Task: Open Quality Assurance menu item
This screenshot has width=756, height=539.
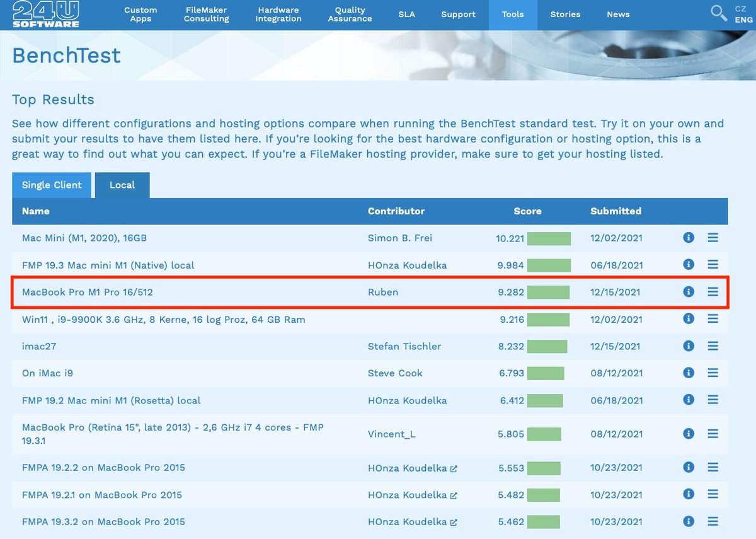Action: point(350,14)
